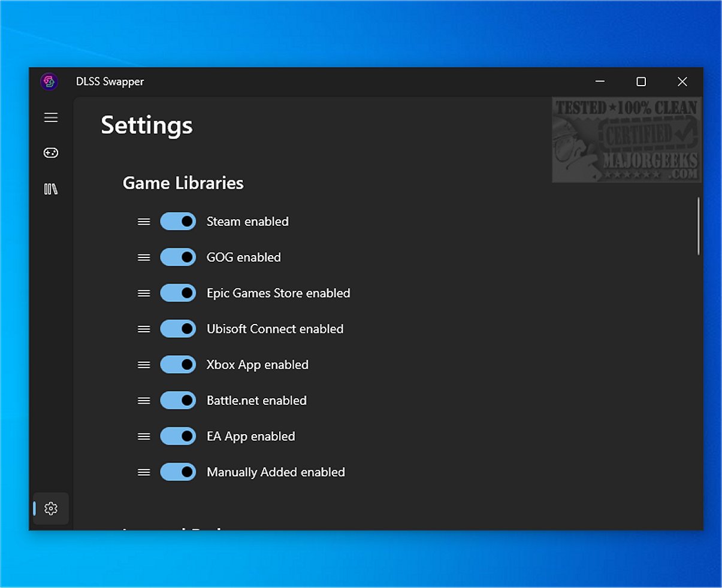
Task: Grab the reorder handle for Xbox App
Action: (x=144, y=365)
